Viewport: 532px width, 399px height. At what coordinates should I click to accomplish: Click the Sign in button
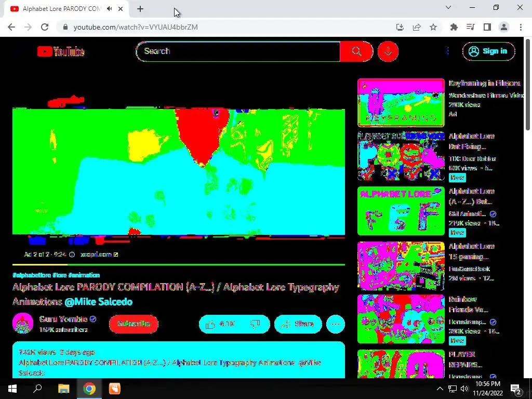pos(488,51)
